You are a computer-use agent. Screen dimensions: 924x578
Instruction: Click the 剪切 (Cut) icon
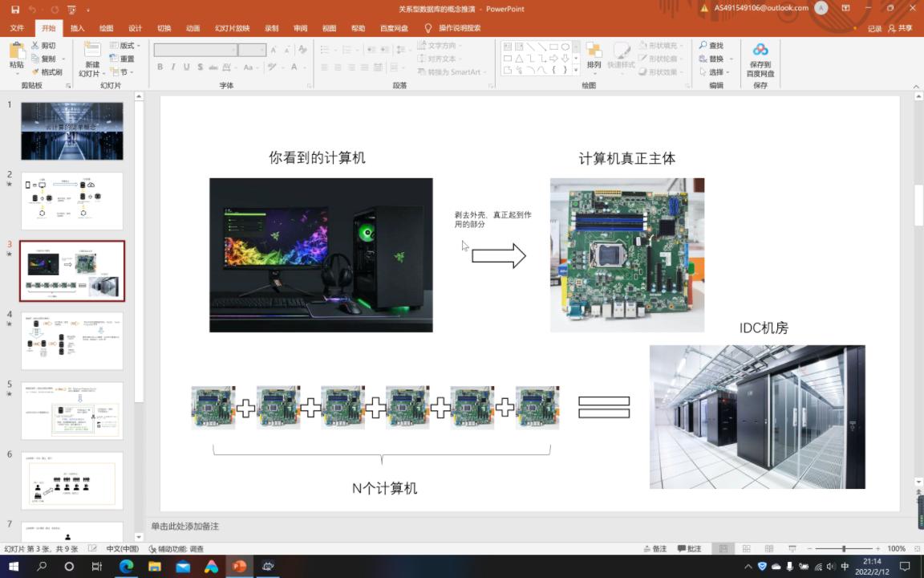click(x=43, y=45)
